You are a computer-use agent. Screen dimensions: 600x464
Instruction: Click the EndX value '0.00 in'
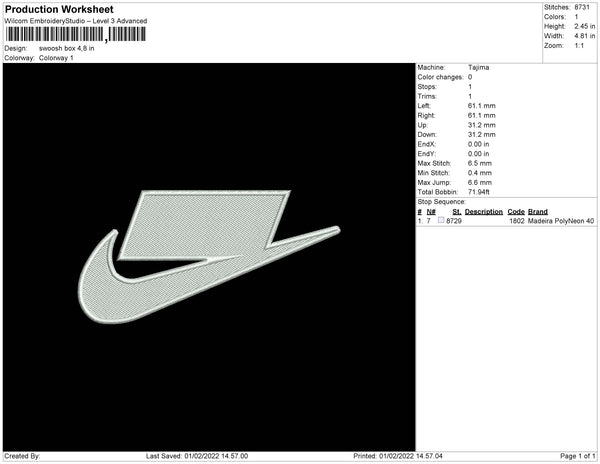(x=479, y=144)
